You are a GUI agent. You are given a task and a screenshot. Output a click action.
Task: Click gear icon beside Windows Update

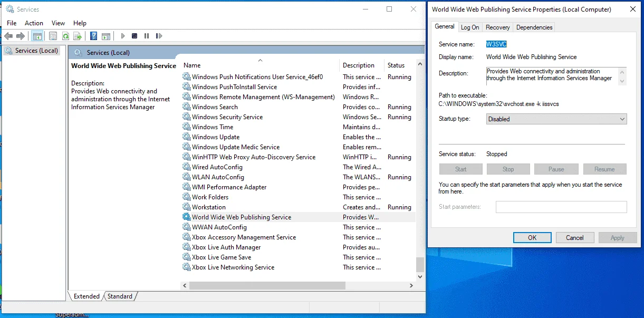point(186,137)
